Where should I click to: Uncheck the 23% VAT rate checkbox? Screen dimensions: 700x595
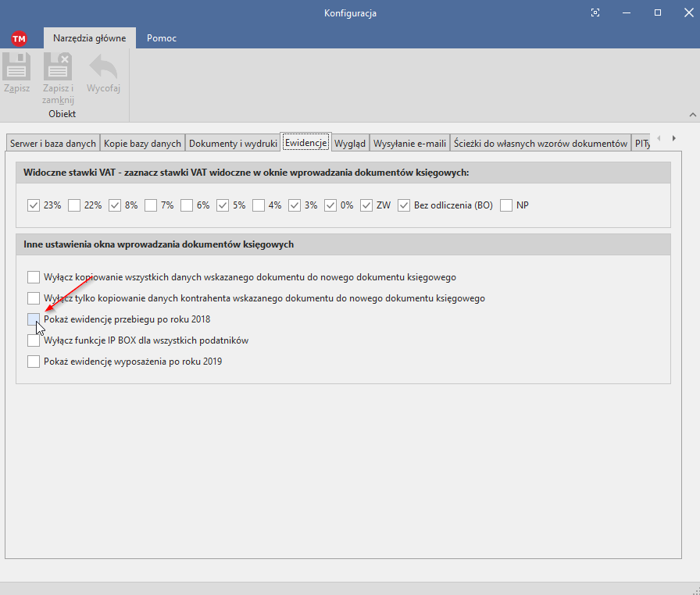tap(34, 205)
